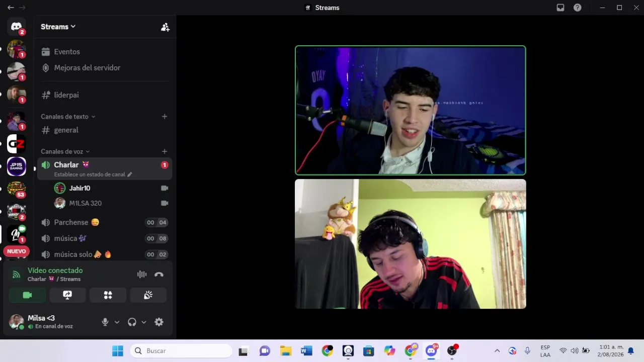Open the JP15 Gaming server
This screenshot has height=362, width=644.
[x=16, y=166]
